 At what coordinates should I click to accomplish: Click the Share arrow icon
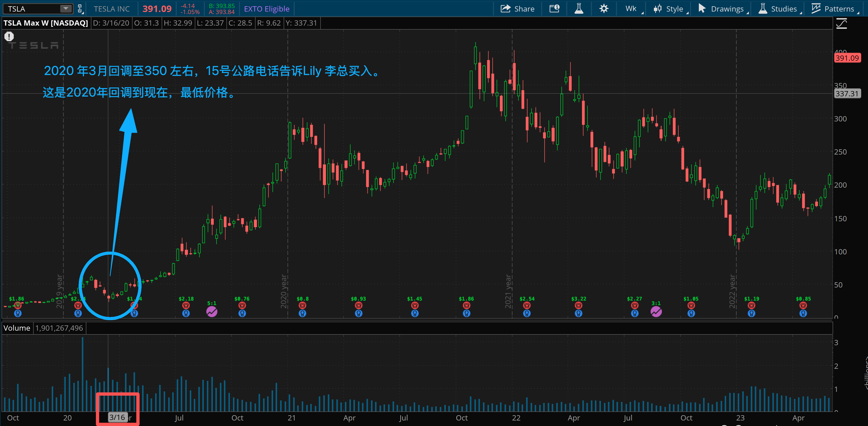506,9
